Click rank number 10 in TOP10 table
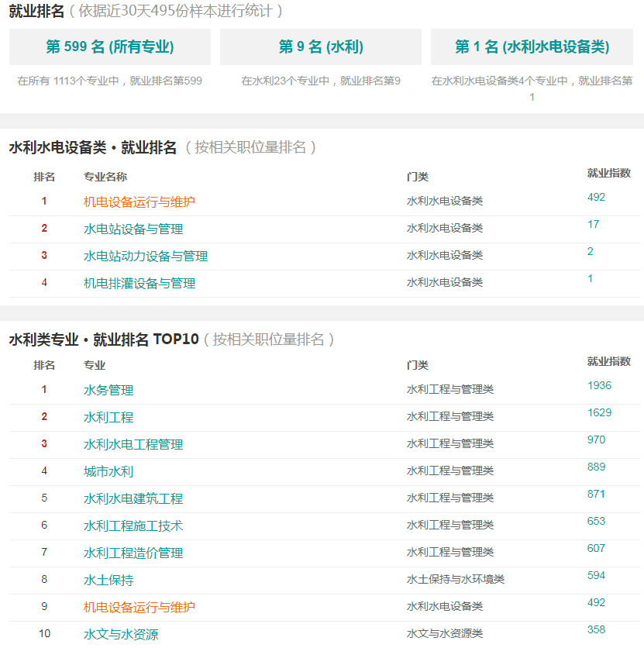 [45, 633]
